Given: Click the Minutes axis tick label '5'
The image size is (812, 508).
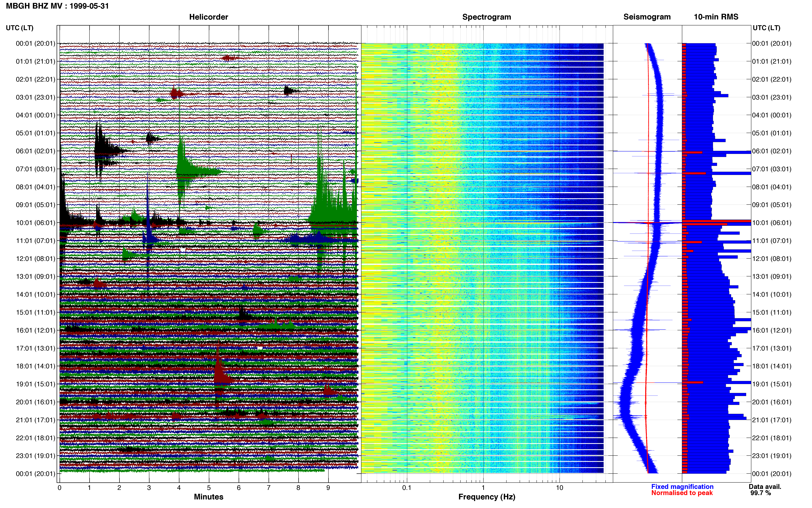Looking at the screenshot, I should click(x=209, y=488).
